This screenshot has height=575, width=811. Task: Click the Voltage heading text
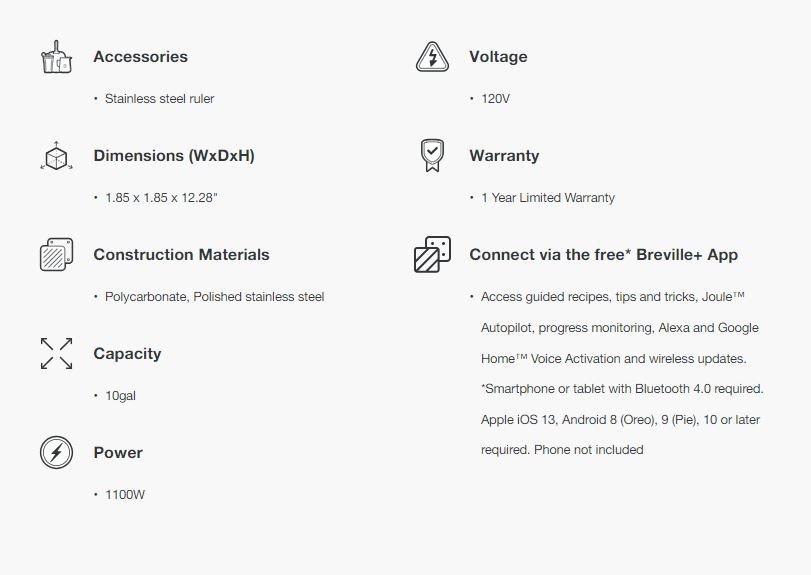(499, 57)
